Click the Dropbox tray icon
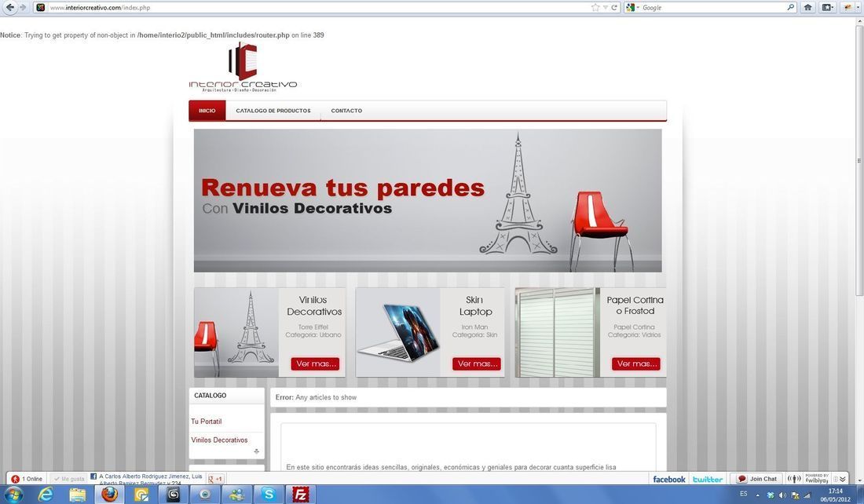 (x=771, y=495)
